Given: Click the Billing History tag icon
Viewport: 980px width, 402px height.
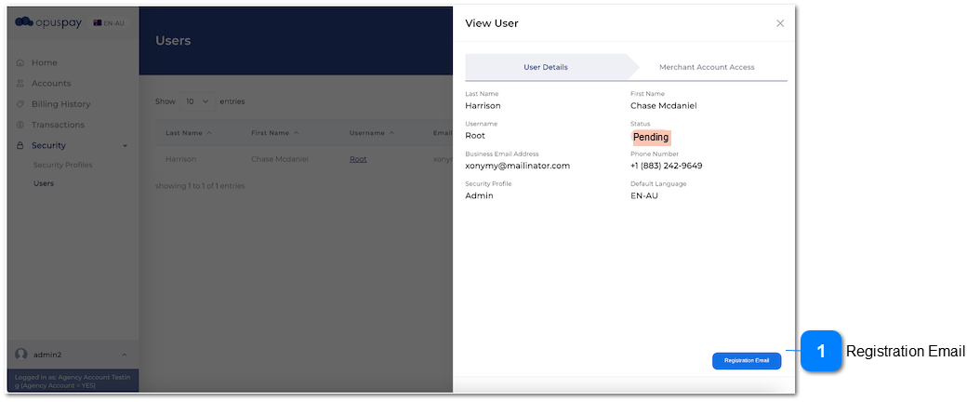Looking at the screenshot, I should coord(21,104).
